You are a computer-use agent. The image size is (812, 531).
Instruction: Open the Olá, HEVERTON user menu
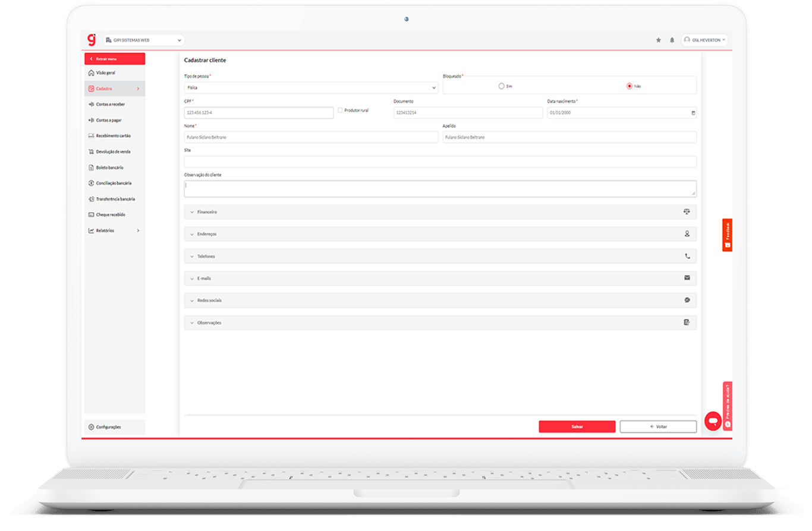pyautogui.click(x=704, y=40)
